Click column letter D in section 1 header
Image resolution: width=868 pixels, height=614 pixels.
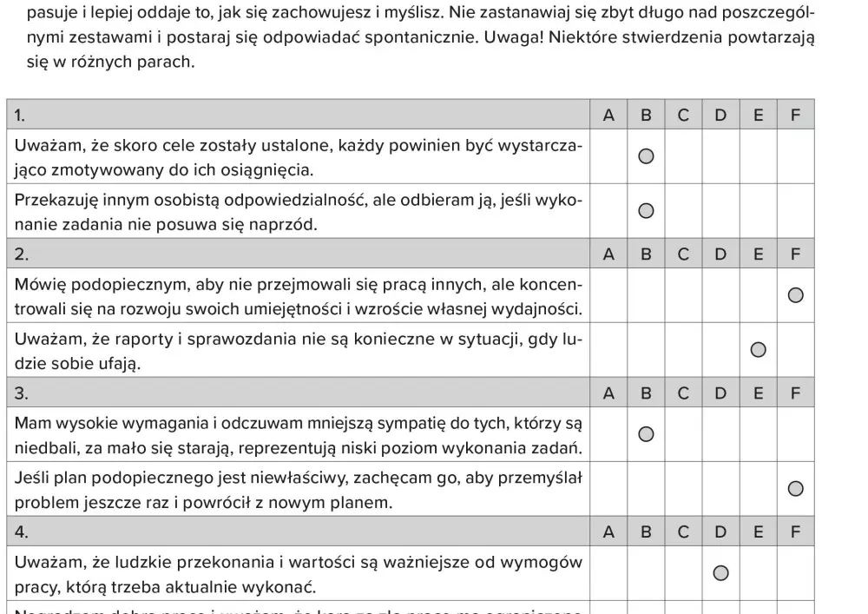720,115
